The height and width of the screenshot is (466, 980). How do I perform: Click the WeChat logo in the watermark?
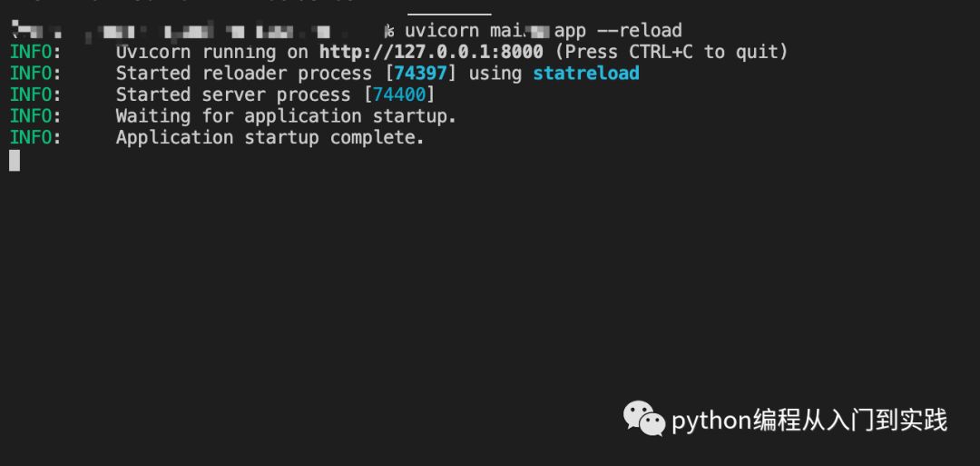coord(643,419)
